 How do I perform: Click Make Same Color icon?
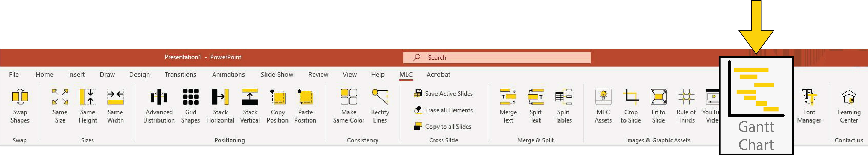click(x=349, y=97)
